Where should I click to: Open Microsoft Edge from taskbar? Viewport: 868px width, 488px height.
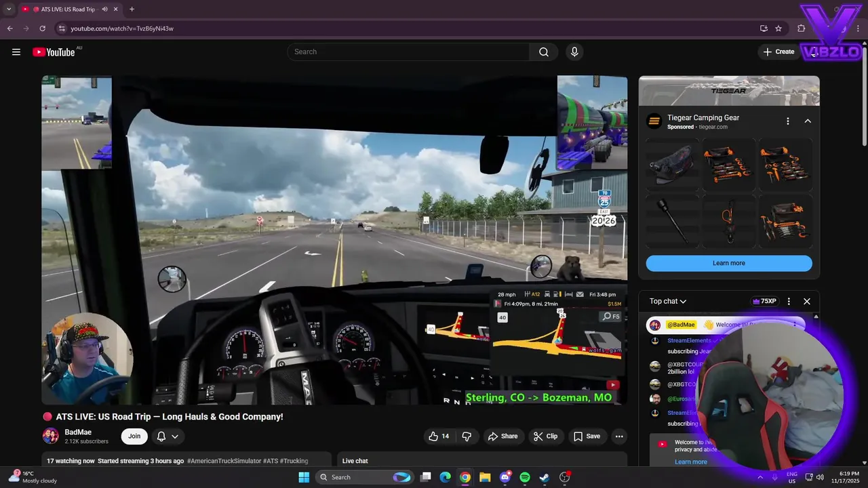click(445, 477)
